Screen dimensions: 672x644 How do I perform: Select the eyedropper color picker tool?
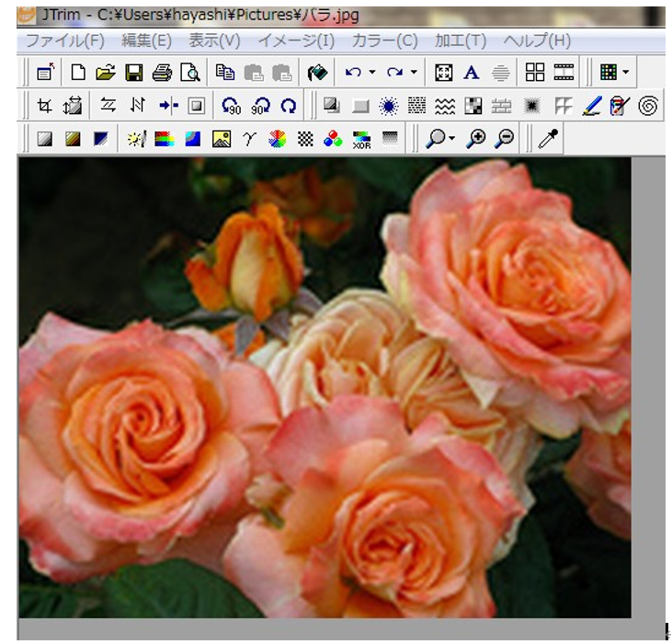pyautogui.click(x=548, y=139)
